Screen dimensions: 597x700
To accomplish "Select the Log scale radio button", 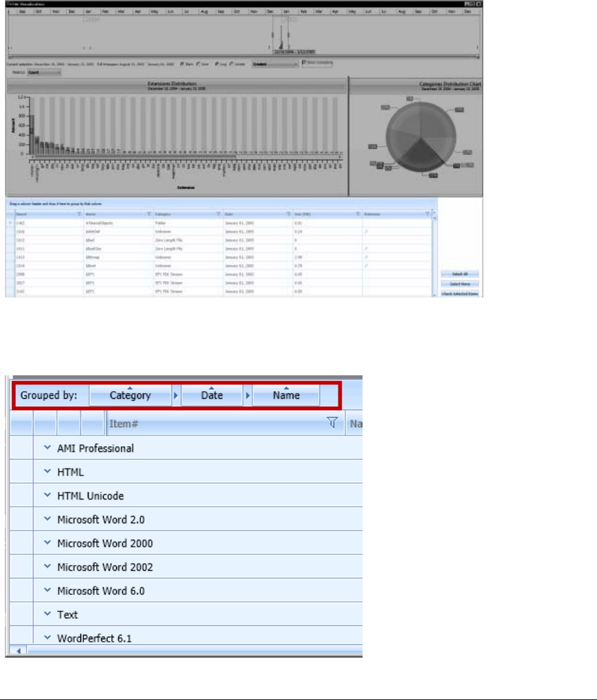I will coord(218,65).
